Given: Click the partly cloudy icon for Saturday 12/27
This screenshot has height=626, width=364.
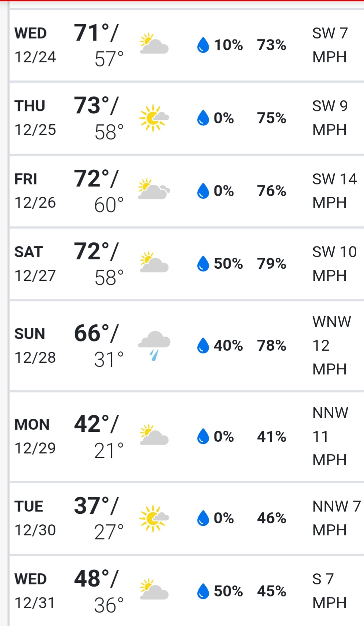Looking at the screenshot, I should point(154,263).
